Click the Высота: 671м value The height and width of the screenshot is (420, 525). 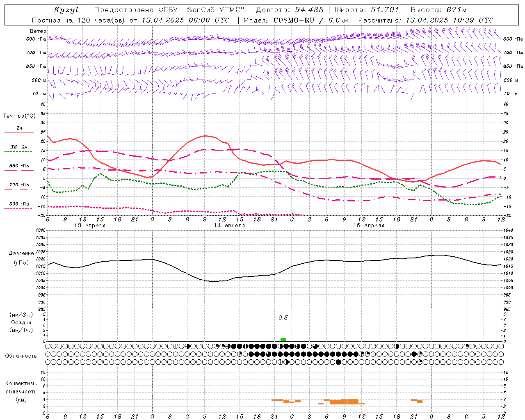click(x=438, y=10)
